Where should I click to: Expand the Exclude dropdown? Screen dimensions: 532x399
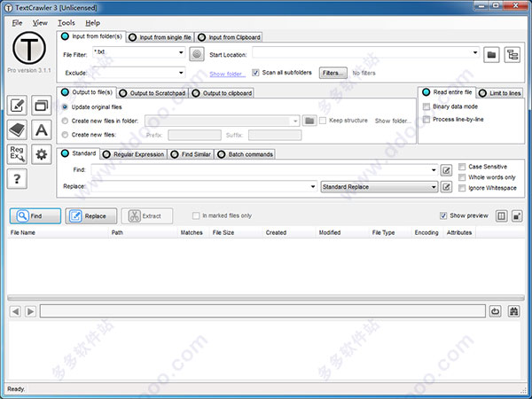(181, 73)
